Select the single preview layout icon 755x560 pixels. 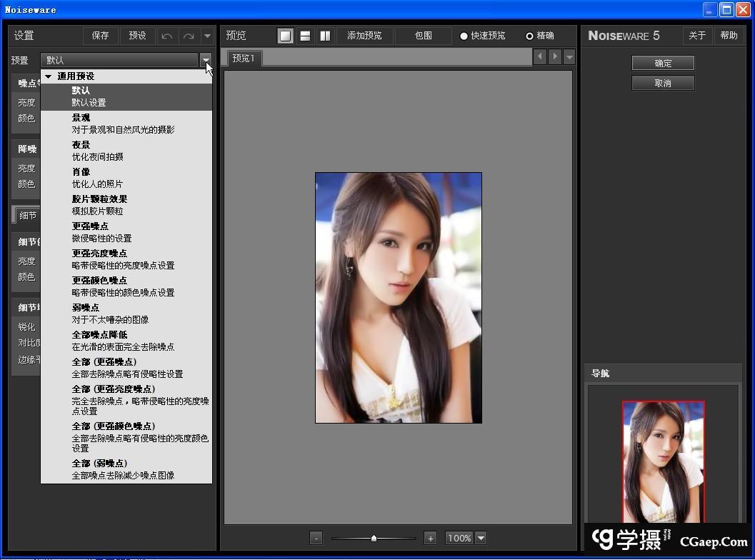(x=285, y=35)
